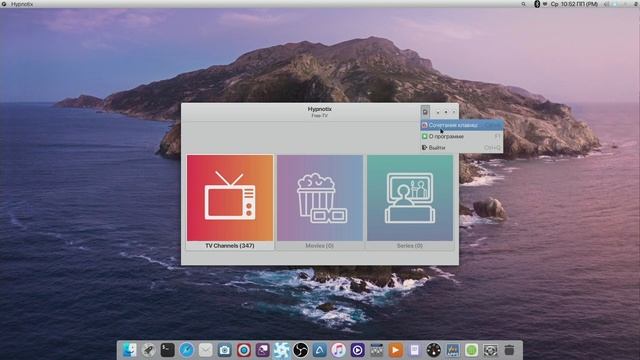Viewport: 640px width, 360px height.
Task: Choose Сочетания клавиш in the Hypnotix menu
Action: tap(462, 125)
